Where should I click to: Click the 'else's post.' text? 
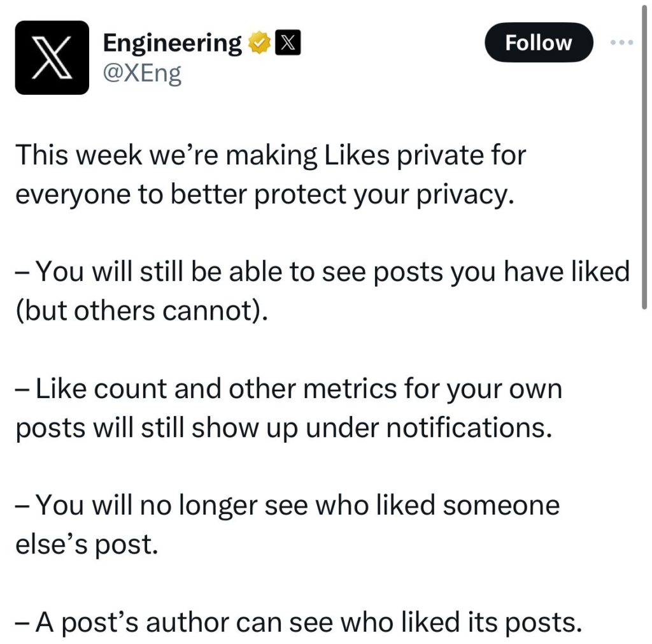(87, 545)
